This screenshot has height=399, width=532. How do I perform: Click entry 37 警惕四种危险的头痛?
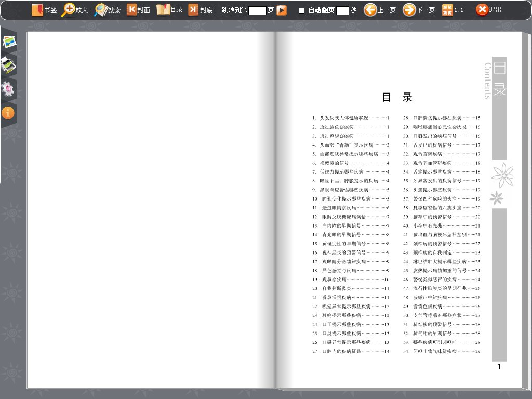[x=442, y=199]
